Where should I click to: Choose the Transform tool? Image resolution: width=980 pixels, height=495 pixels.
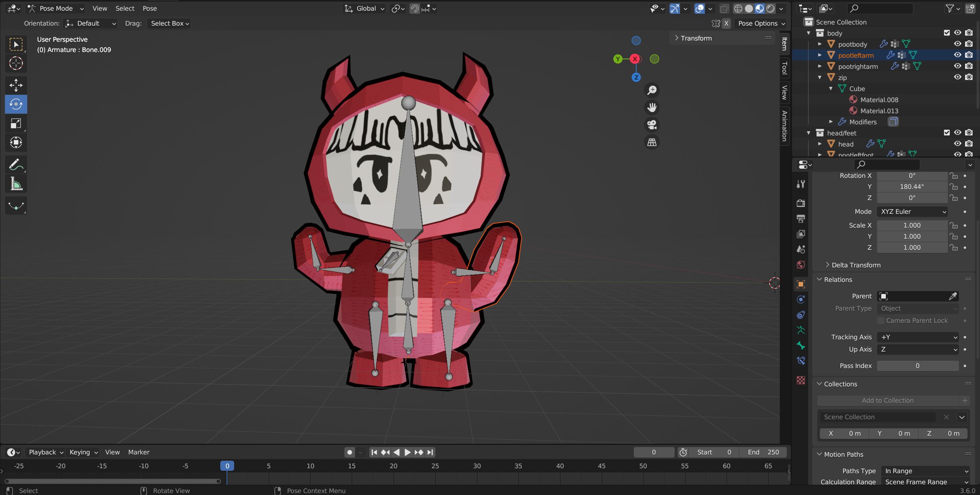pyautogui.click(x=16, y=142)
